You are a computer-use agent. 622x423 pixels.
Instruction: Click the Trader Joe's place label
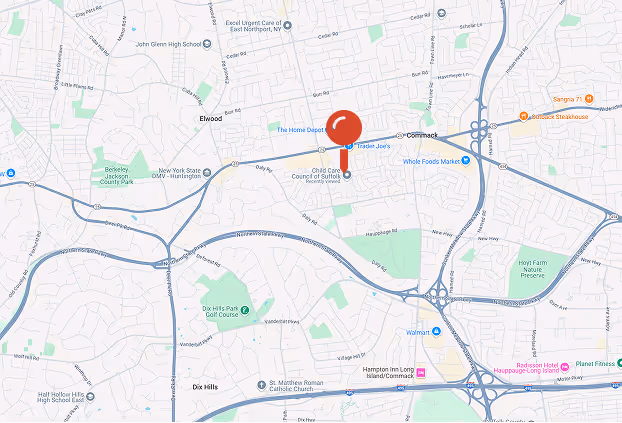click(373, 146)
